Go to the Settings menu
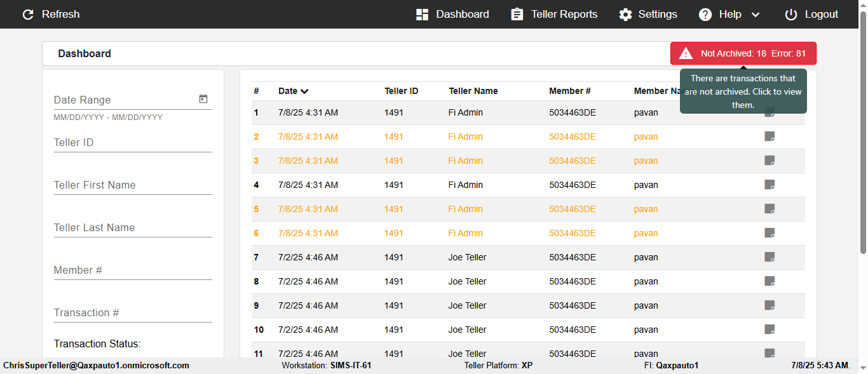Image resolution: width=868 pixels, height=374 pixels. [658, 15]
